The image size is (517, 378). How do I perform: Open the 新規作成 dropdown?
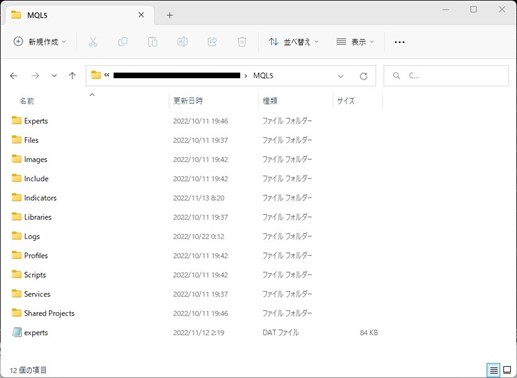pyautogui.click(x=40, y=42)
